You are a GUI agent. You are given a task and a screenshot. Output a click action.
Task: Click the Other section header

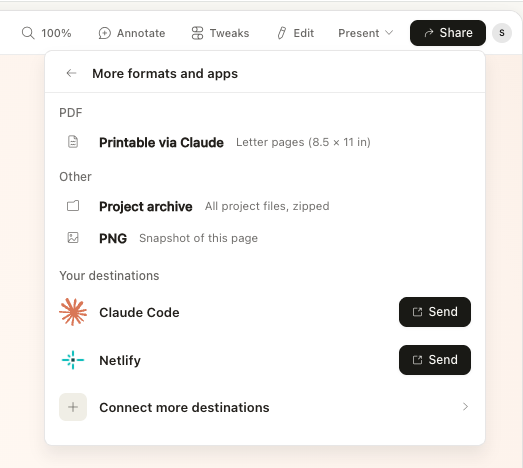tap(75, 177)
